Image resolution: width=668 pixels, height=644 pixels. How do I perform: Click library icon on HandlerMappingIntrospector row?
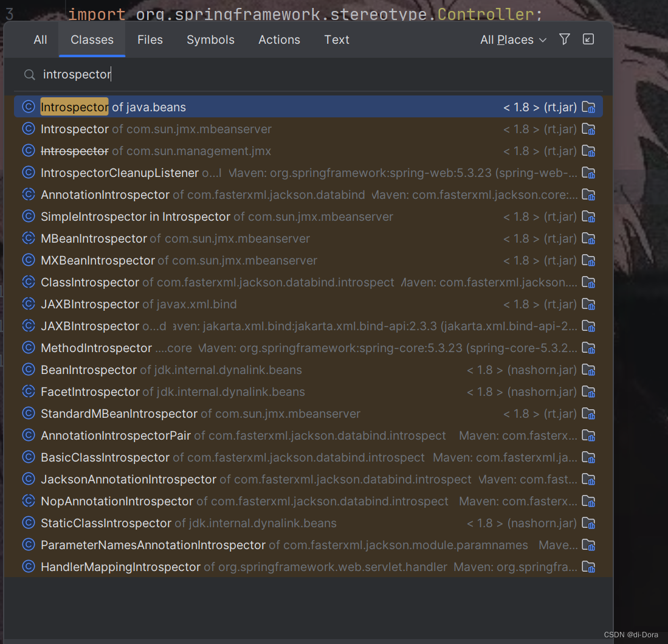pos(588,567)
